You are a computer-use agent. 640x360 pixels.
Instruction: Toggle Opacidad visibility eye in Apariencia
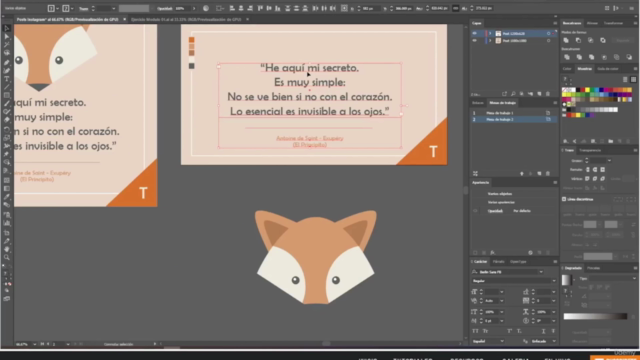coord(475,211)
